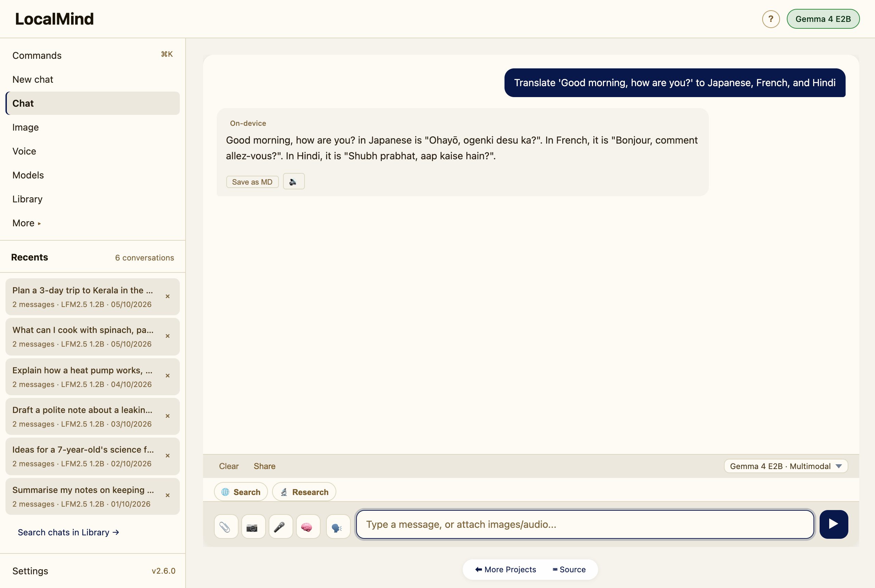Delete the science fair ideas conversation
The height and width of the screenshot is (588, 875).
click(x=167, y=456)
